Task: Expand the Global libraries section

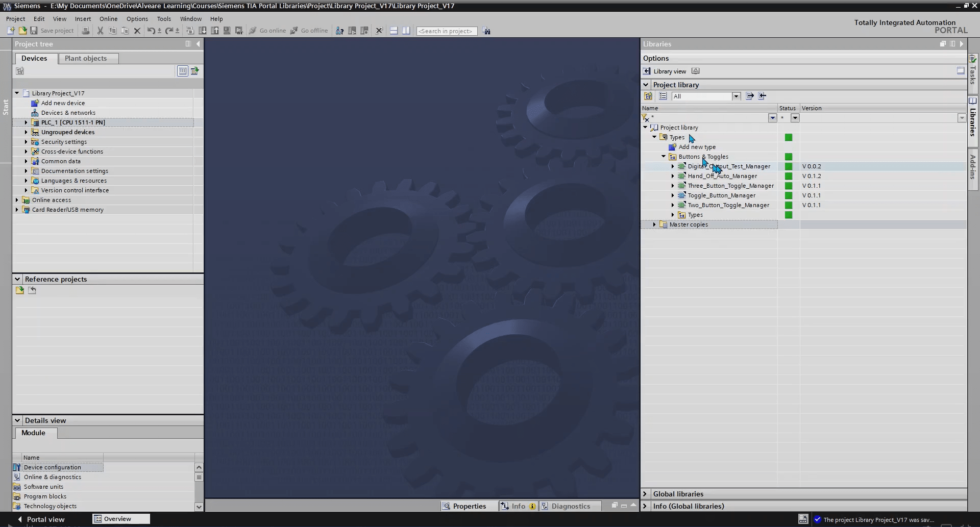Action: click(x=645, y=494)
